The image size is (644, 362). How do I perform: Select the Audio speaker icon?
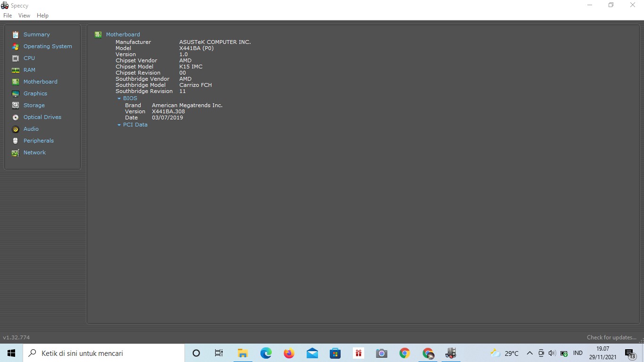coord(16,129)
